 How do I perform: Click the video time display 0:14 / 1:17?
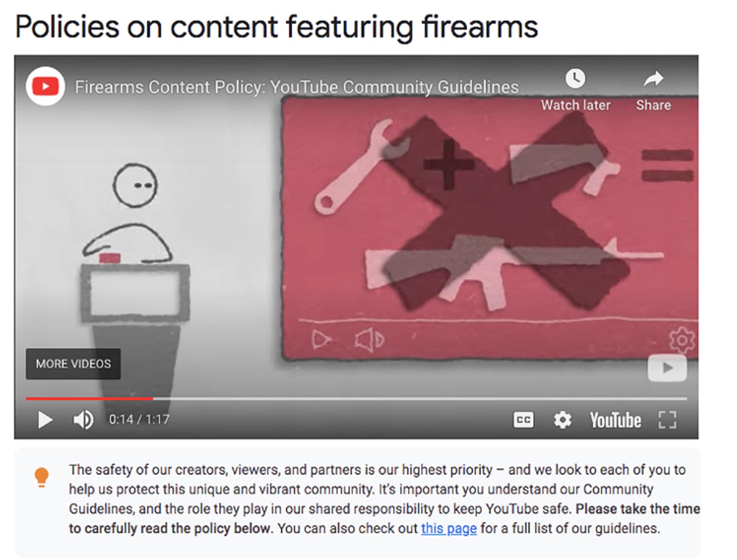[139, 420]
